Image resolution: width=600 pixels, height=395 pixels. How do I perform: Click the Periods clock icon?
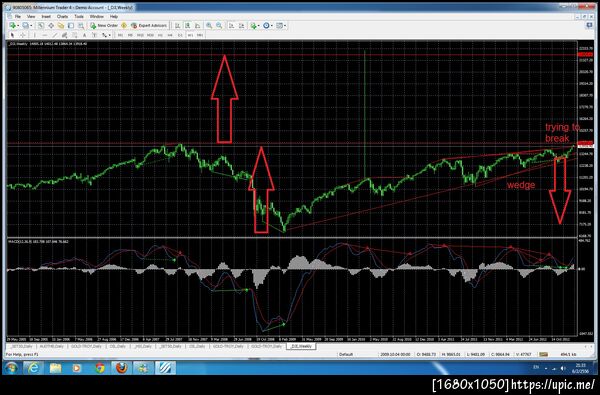click(x=266, y=26)
